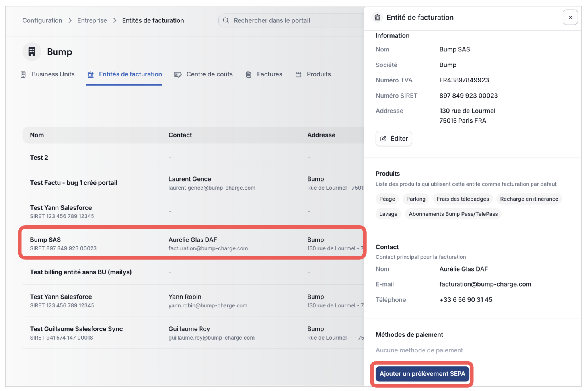Switch to the Produits tab
The height and width of the screenshot is (391, 588).
coord(318,74)
